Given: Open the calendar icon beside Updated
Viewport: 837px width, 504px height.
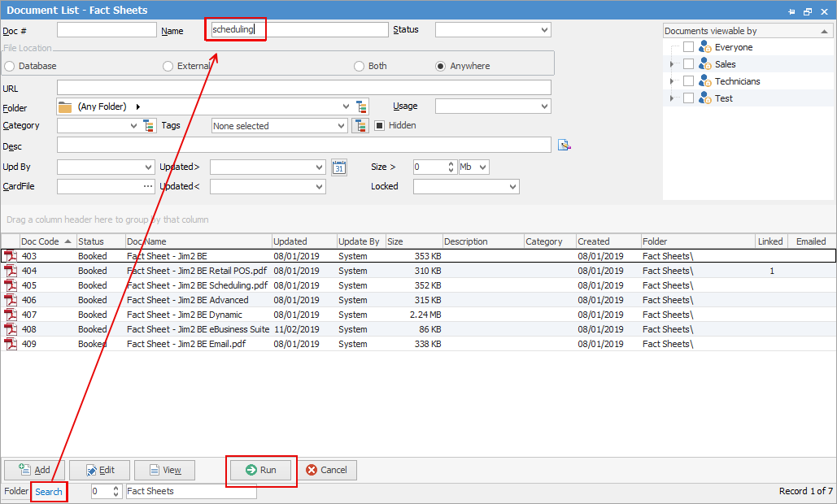Looking at the screenshot, I should click(339, 167).
